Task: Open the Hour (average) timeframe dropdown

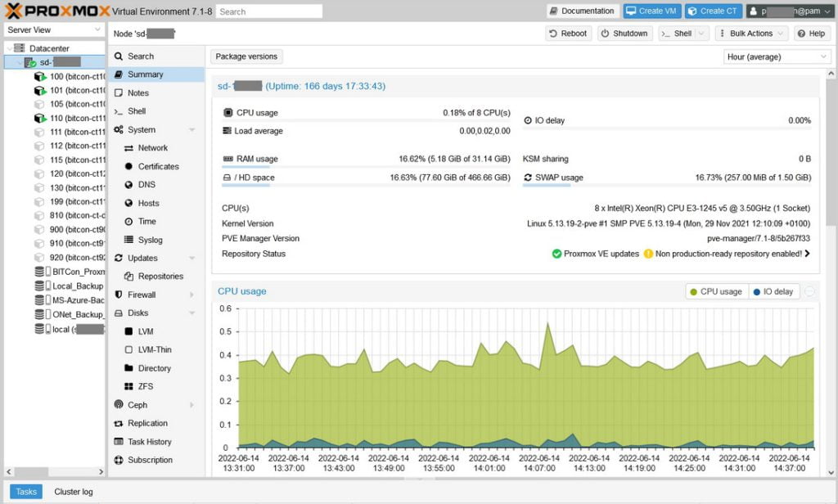Action: 777,56
